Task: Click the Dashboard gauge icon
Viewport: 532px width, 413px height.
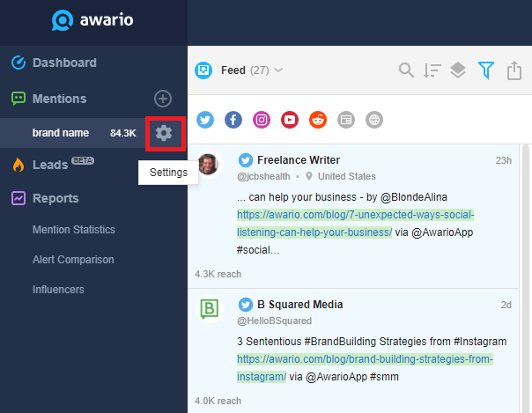Action: [18, 63]
